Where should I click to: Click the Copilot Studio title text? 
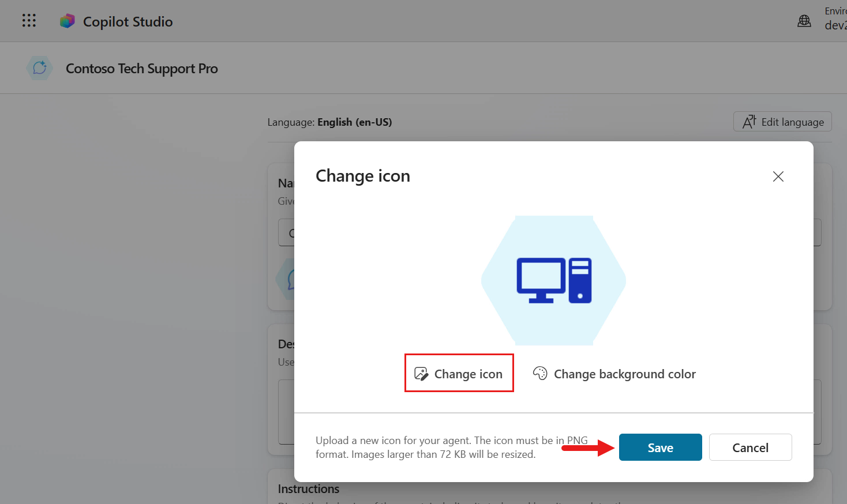tap(128, 22)
